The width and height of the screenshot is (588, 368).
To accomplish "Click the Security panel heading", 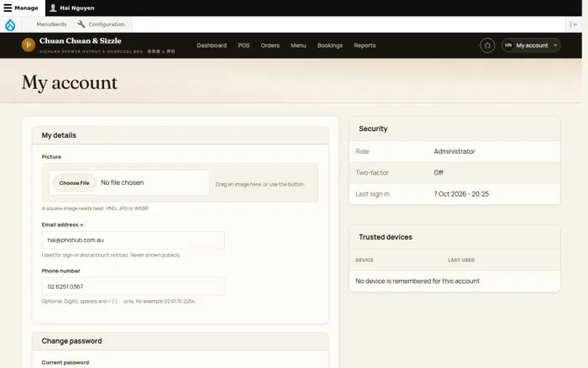I will coord(373,129).
